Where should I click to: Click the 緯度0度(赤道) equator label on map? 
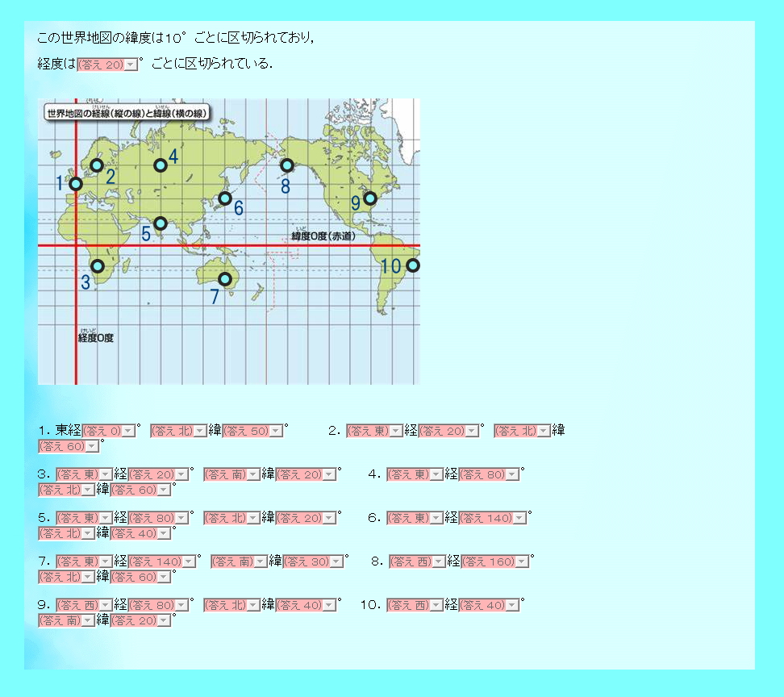coord(323,235)
